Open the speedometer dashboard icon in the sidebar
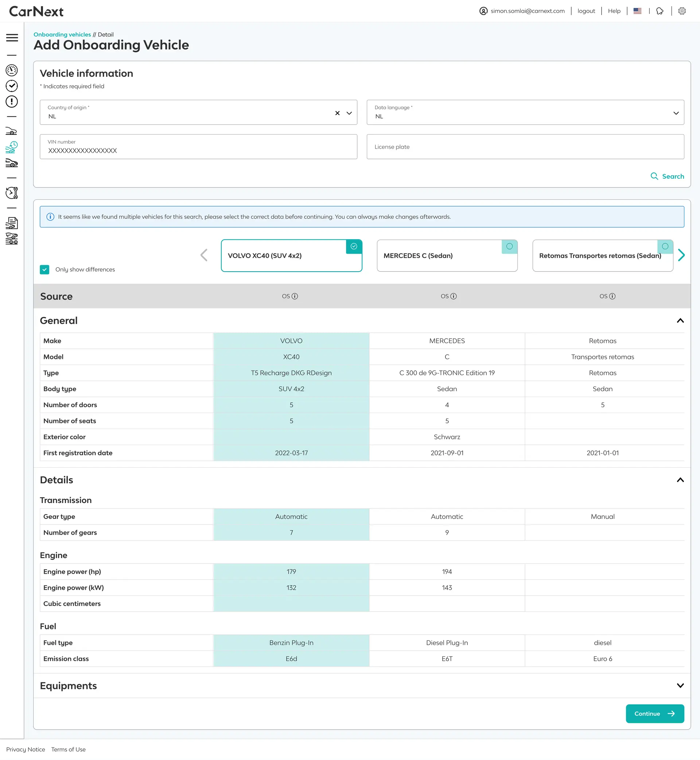The height and width of the screenshot is (760, 700). [12, 70]
